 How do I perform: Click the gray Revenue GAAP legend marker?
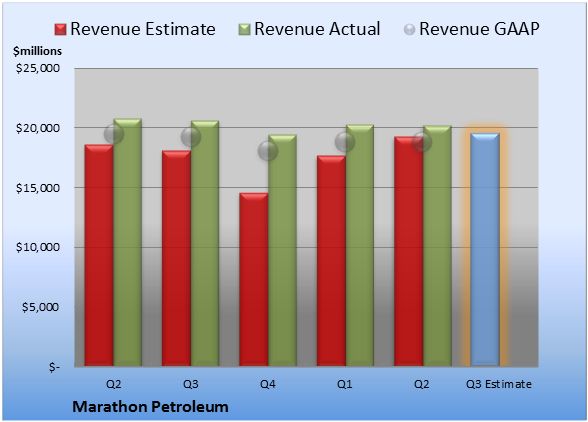(410, 30)
